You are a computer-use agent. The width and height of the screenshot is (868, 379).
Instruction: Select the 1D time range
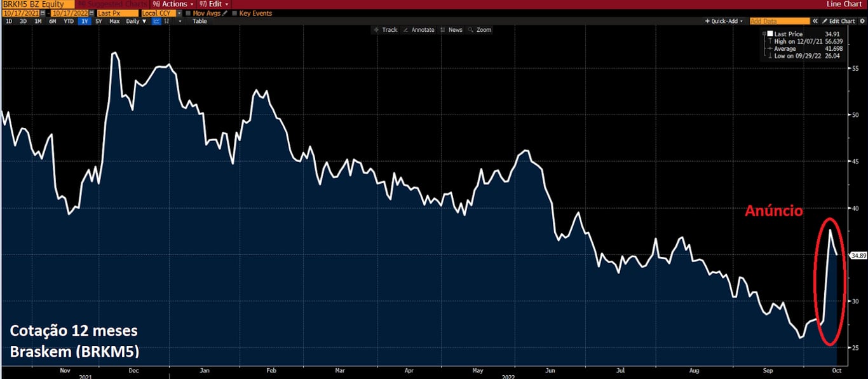point(9,21)
